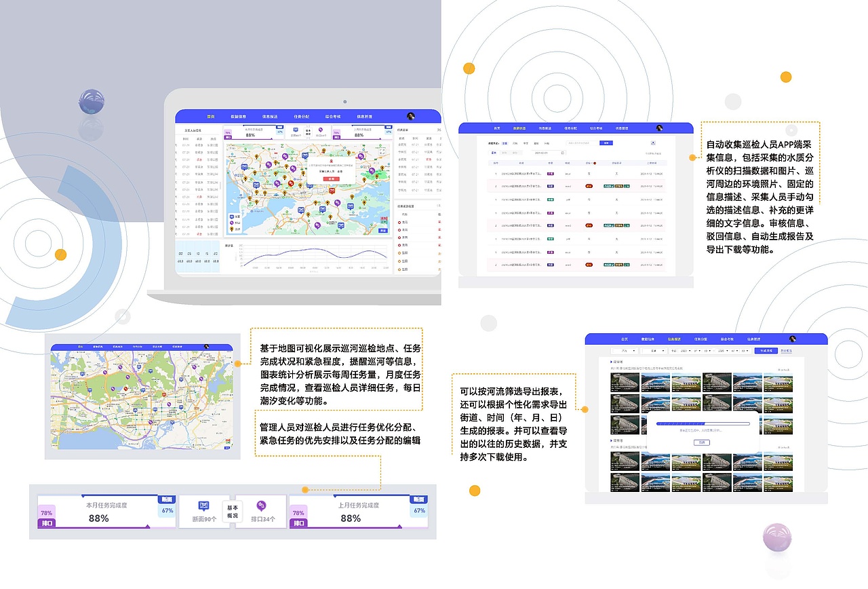Click blue search button in data table panel
This screenshot has height=589, width=868.
point(607,143)
